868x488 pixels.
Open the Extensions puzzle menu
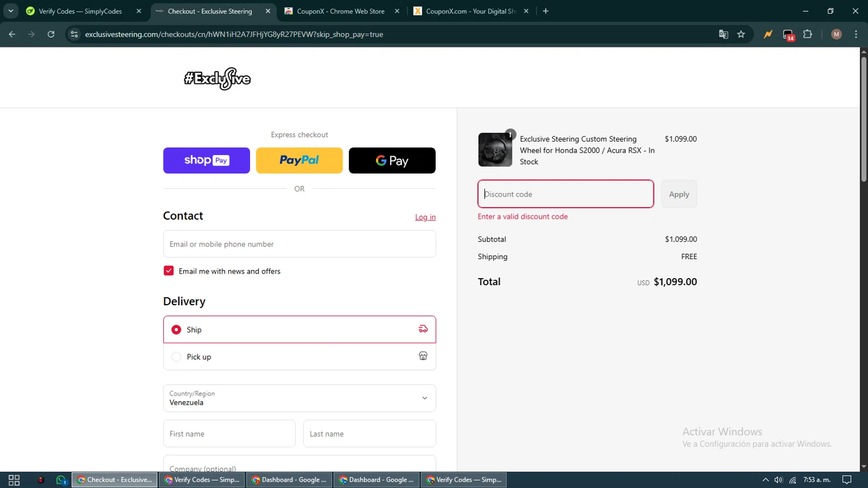pyautogui.click(x=808, y=34)
